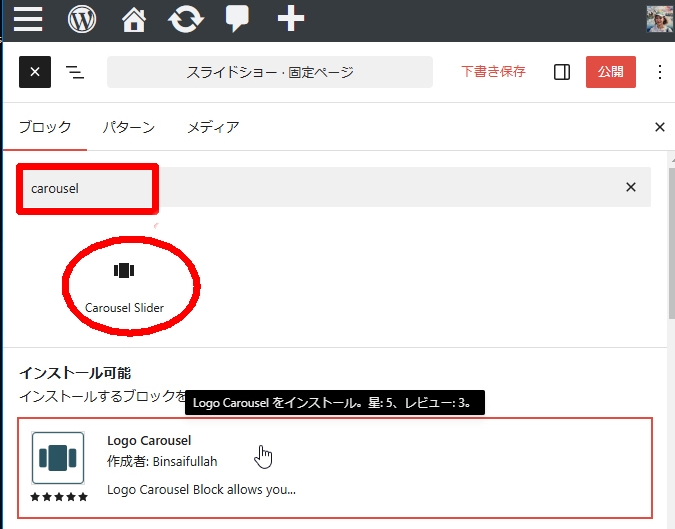The width and height of the screenshot is (675, 529).
Task: Switch to the メディア tab
Action: click(x=213, y=127)
